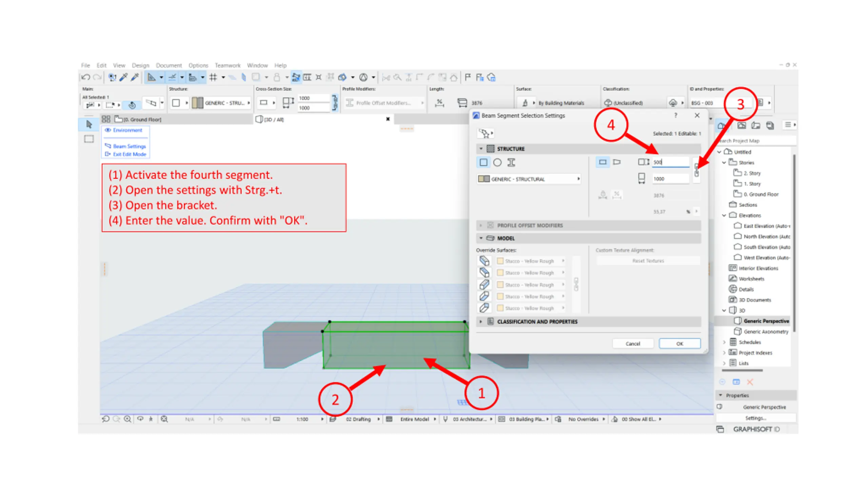Open GENERIC - STRUCTURAL material dropdown in dialog
This screenshot has width=868, height=488.
coord(529,179)
